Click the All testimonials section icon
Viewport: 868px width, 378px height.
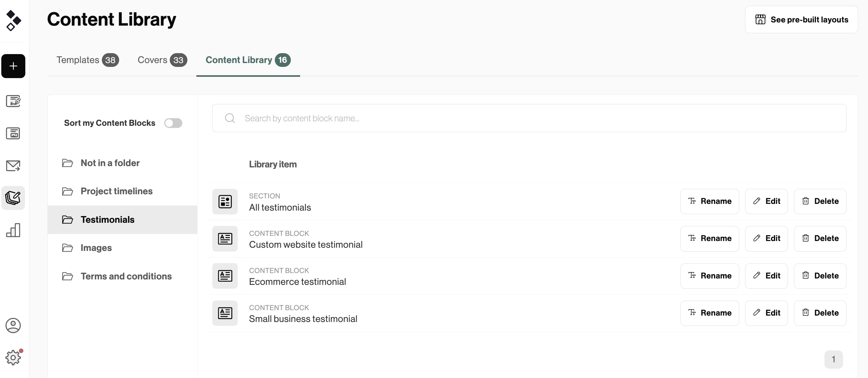coord(225,202)
